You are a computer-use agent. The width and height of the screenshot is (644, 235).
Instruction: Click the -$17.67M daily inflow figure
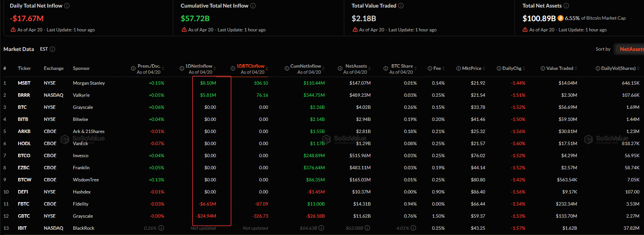click(27, 18)
